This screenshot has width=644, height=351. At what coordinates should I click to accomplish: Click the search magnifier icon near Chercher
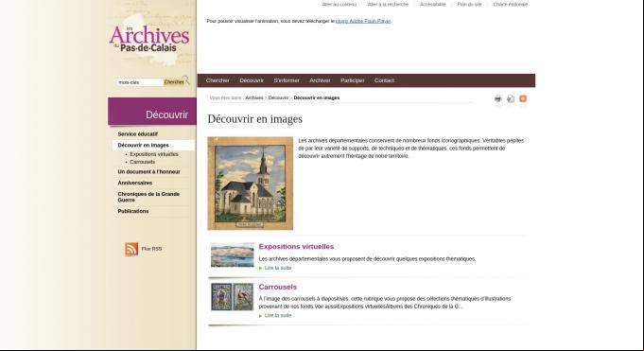pos(186,79)
